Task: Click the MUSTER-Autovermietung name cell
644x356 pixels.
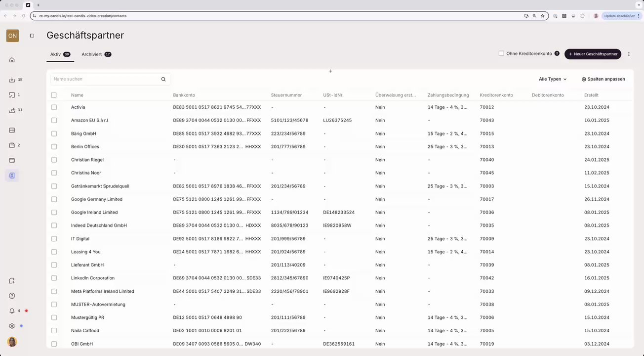Action: [98, 305]
